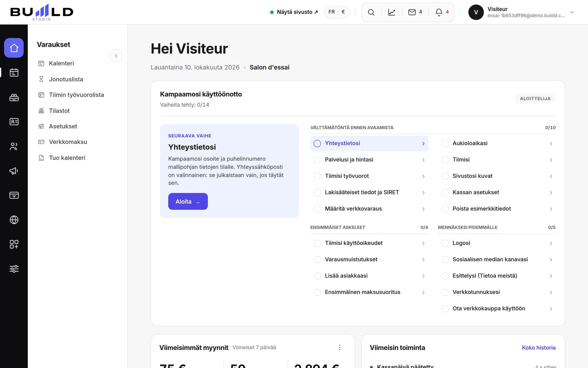Screen dimensions: 588x368
Task: Open Verkkomaksu menu item
Action: coord(68,142)
